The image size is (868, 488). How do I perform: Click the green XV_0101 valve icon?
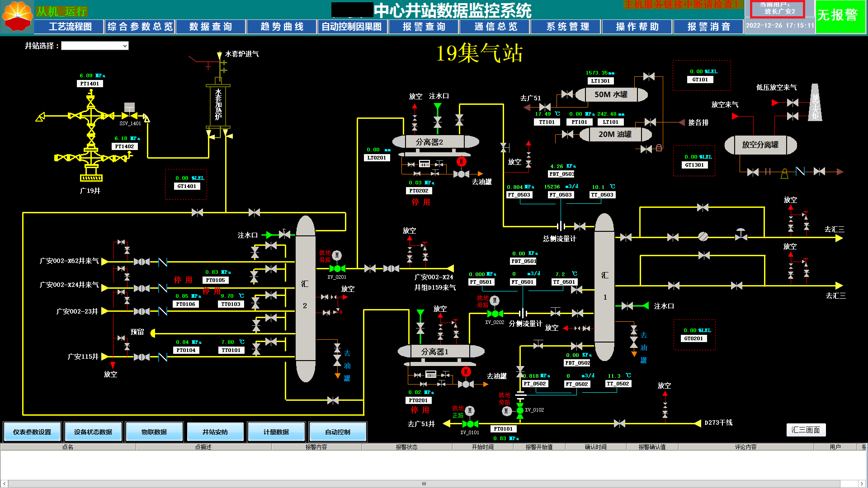[470, 424]
